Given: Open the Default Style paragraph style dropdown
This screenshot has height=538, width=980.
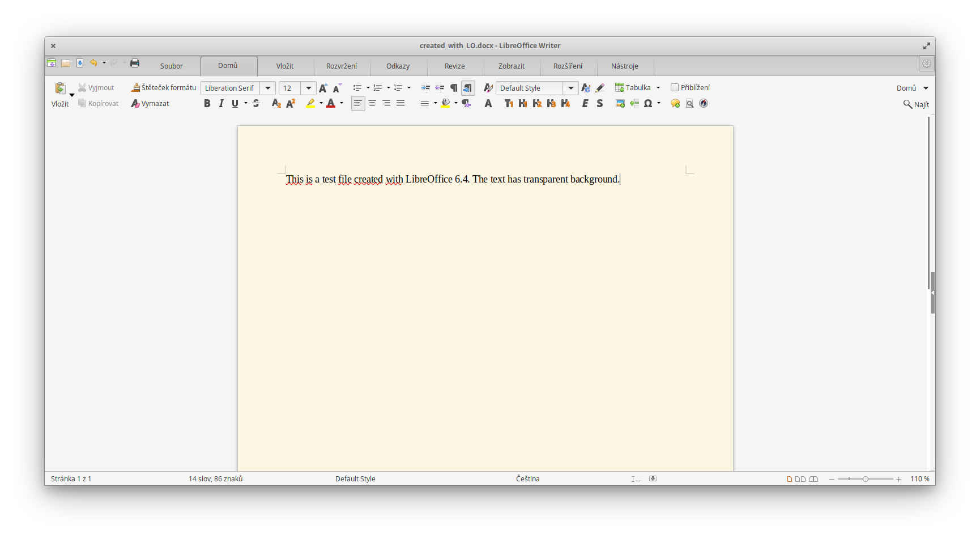Looking at the screenshot, I should click(x=571, y=88).
